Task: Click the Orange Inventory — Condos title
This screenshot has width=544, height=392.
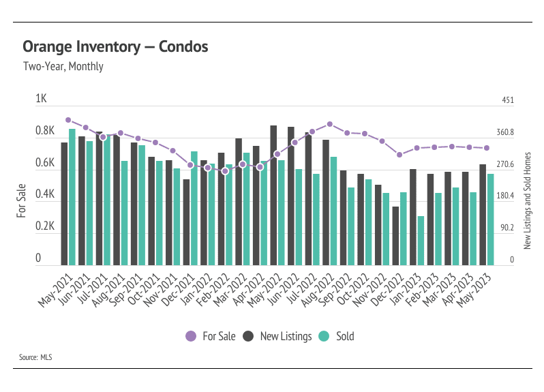Action: point(115,46)
